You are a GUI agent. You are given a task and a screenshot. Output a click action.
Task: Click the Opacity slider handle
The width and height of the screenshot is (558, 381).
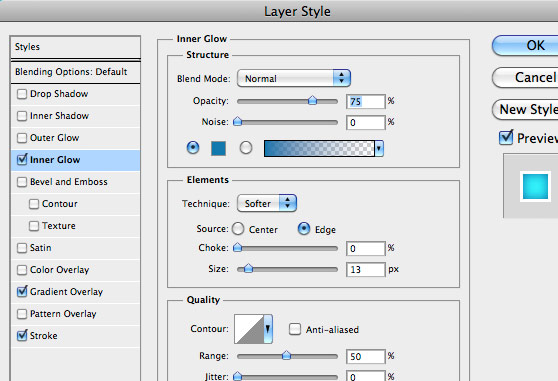(312, 101)
